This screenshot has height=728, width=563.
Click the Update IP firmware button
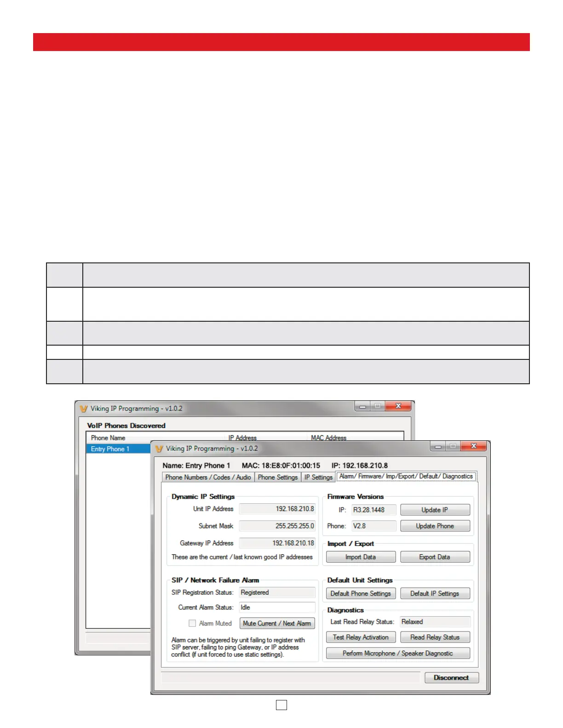(435, 510)
